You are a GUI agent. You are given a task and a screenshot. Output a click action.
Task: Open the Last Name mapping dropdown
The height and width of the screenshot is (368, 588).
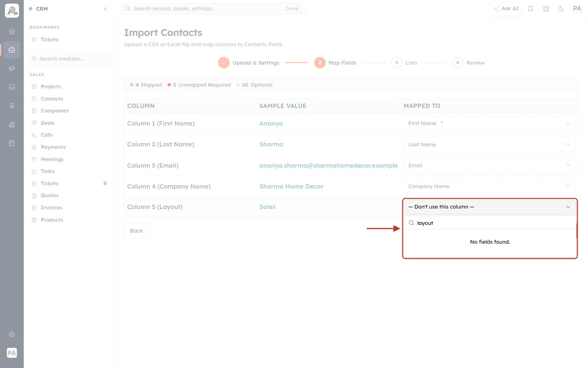tap(490, 144)
